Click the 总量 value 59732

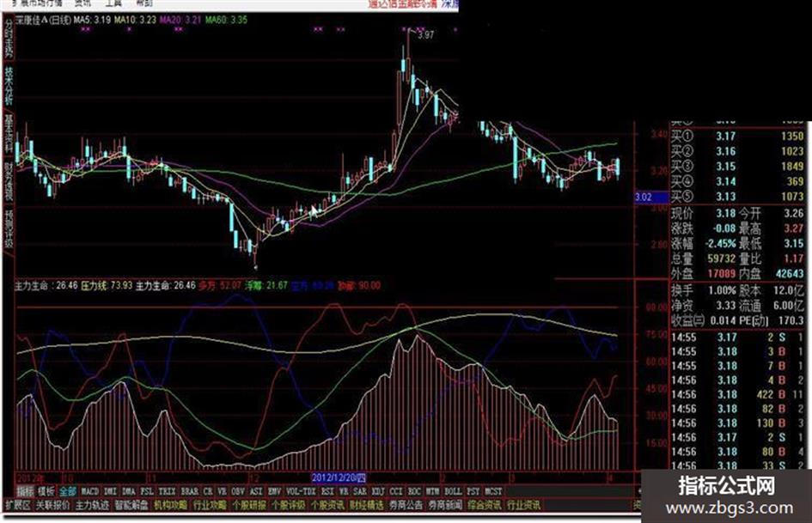[x=722, y=258]
